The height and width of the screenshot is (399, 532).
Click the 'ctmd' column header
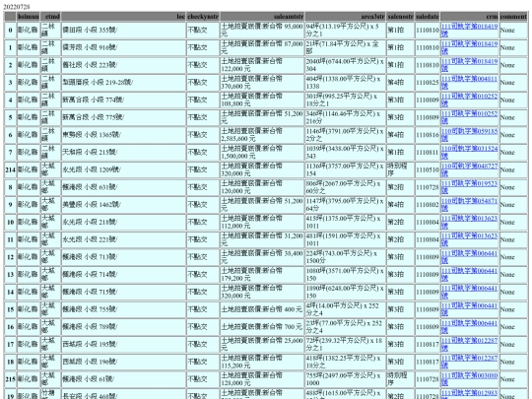[x=50, y=17]
